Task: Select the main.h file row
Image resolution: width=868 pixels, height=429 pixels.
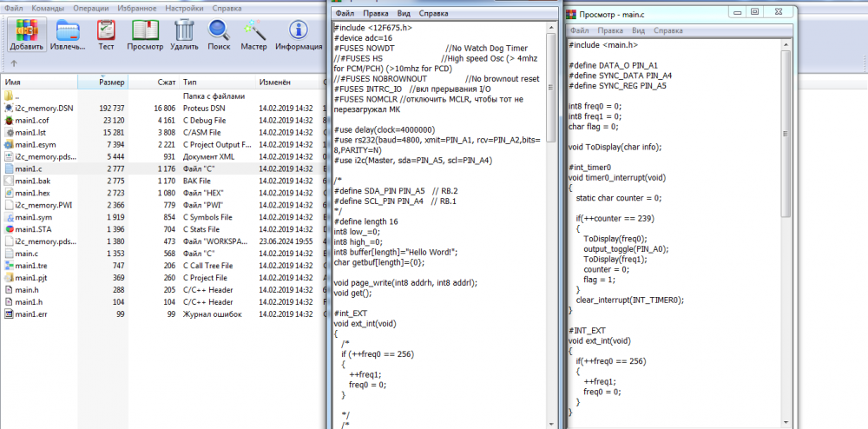Action: [x=161, y=290]
